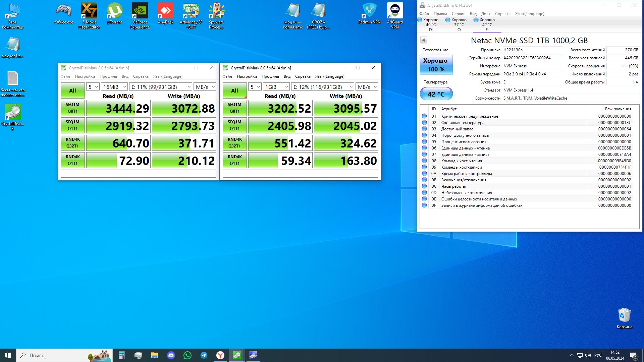Viewport: 644px width, 362px height.
Task: Click All button in left CrystalDiskMark
Action: click(x=72, y=90)
